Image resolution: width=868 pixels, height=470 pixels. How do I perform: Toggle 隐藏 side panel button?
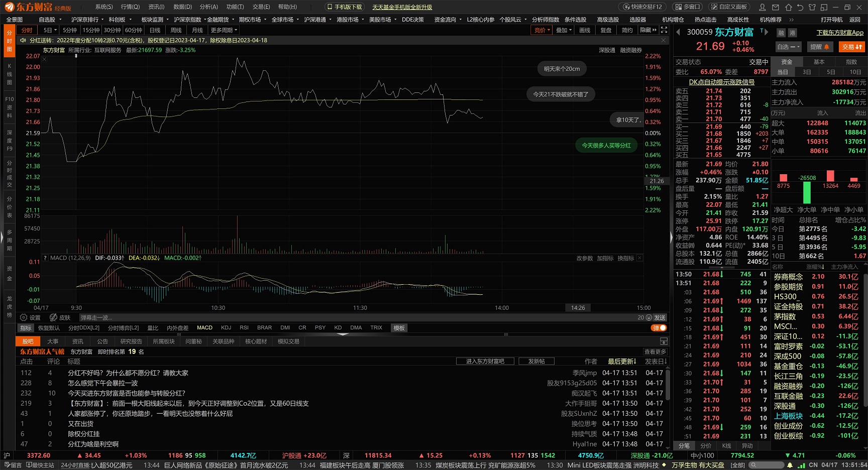(648, 30)
